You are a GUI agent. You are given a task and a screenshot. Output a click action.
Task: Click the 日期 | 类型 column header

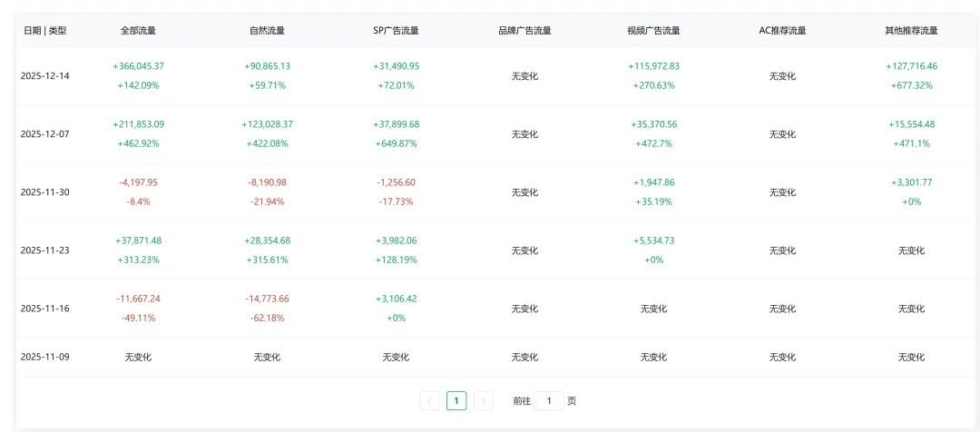pyautogui.click(x=45, y=31)
